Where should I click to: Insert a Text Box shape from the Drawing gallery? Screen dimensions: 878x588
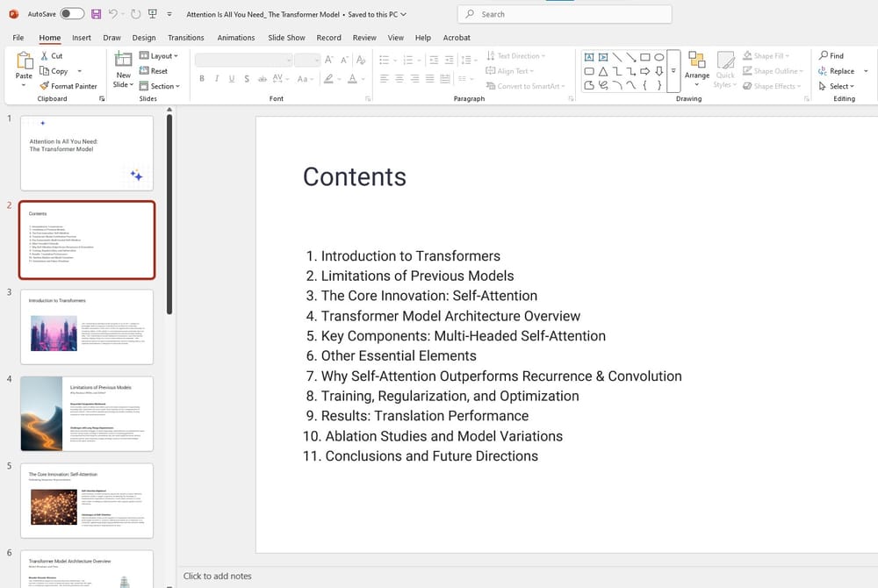(x=589, y=56)
